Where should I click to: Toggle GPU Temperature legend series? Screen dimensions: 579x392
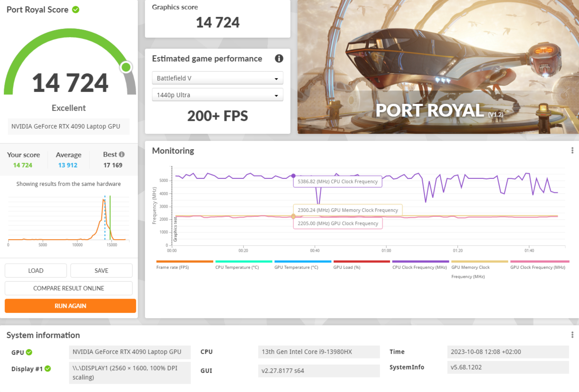[x=296, y=267]
